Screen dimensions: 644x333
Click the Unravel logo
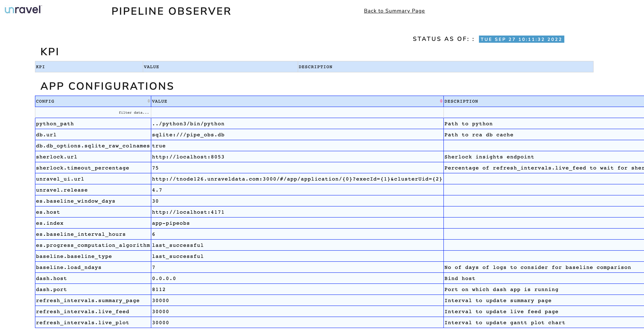(x=23, y=10)
